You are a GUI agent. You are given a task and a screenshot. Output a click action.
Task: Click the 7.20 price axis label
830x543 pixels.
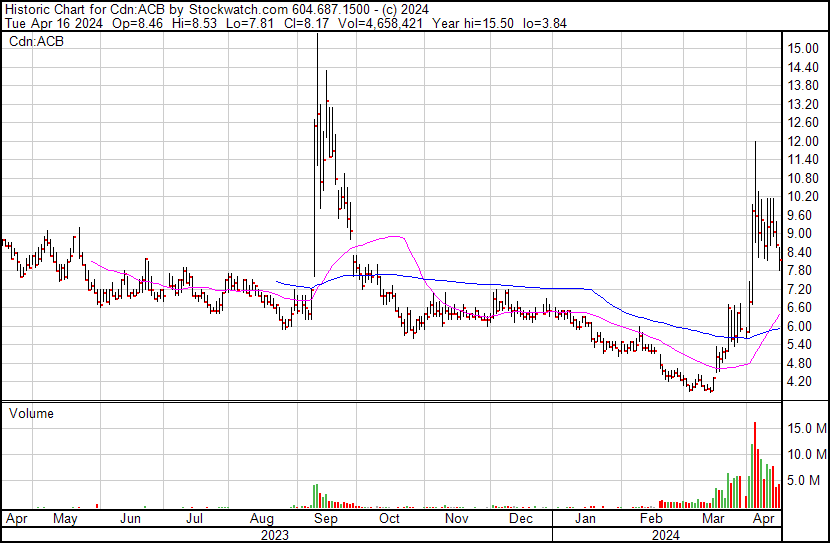[x=799, y=289]
